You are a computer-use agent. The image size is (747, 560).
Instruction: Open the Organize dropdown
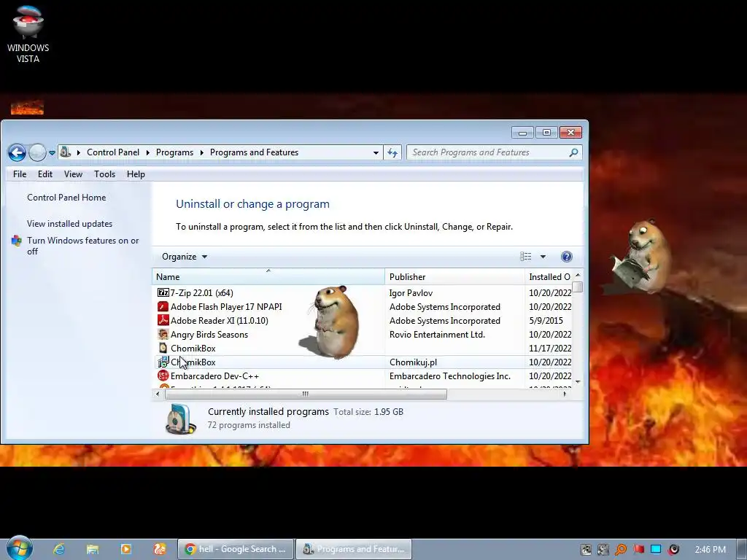185,257
